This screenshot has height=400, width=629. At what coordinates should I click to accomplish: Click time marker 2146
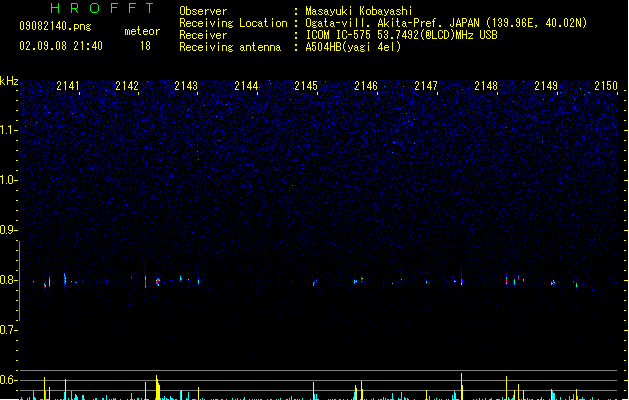coord(366,86)
